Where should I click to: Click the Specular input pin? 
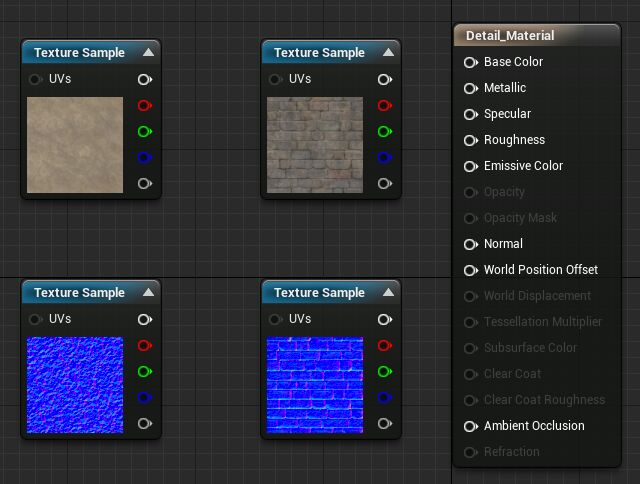pos(471,114)
